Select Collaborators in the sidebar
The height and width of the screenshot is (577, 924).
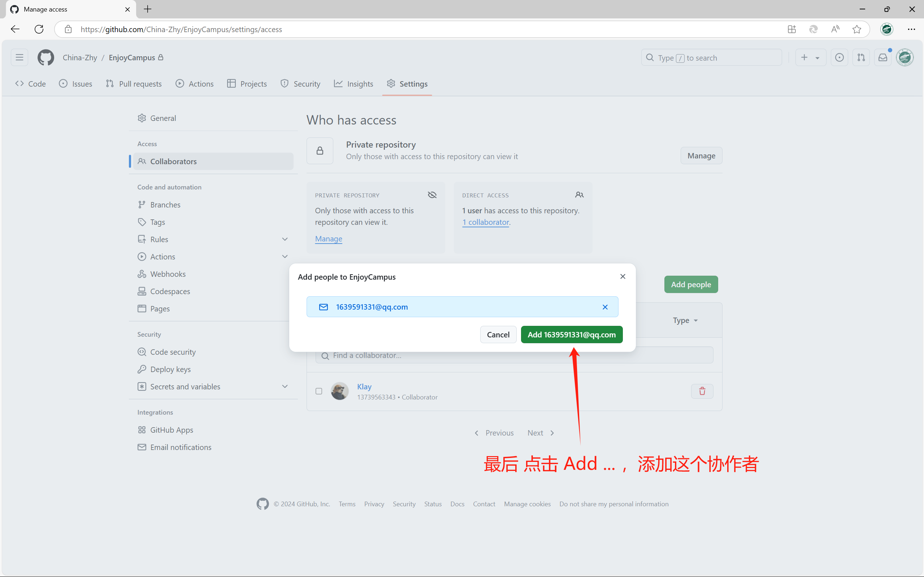tap(213, 161)
